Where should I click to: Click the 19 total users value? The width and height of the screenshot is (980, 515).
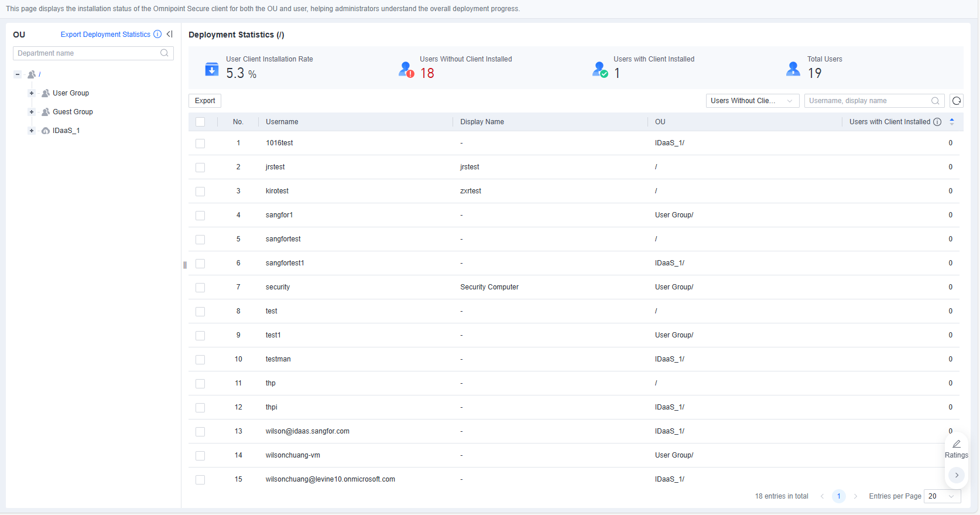(815, 73)
